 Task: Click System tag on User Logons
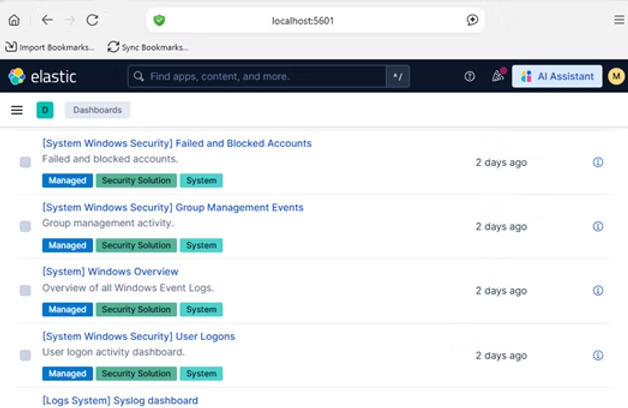click(x=201, y=374)
